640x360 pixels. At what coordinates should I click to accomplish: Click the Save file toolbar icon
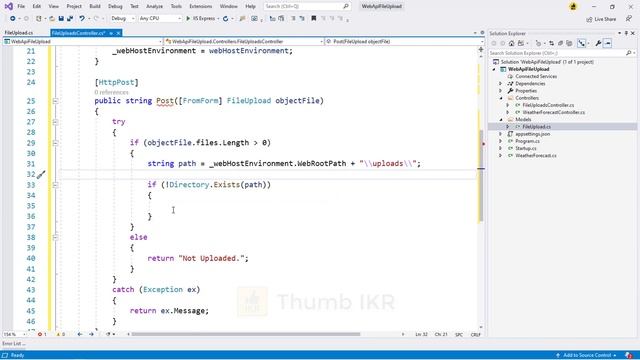tap(61, 18)
